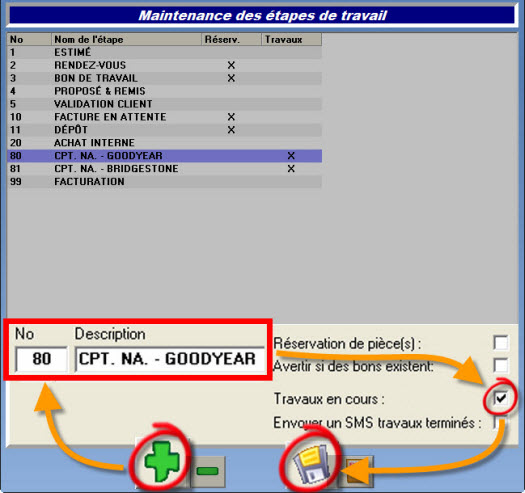The width and height of the screenshot is (525, 493).
Task: Click the green plus add step icon
Action: pos(162,461)
